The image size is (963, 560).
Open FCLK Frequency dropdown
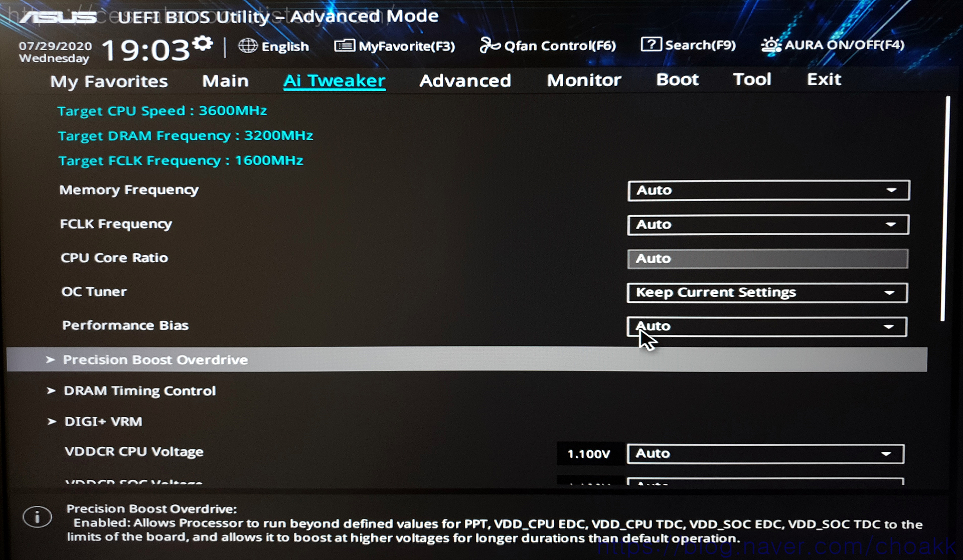[x=768, y=225]
